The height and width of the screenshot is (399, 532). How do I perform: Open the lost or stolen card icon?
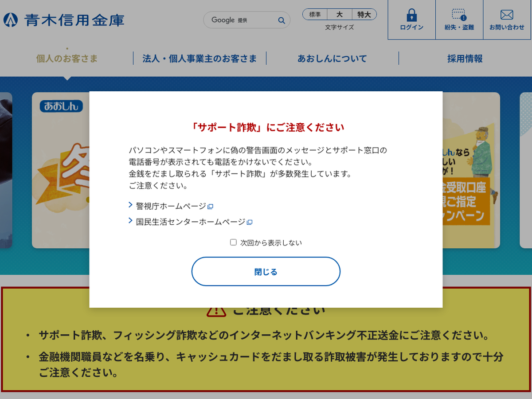[x=459, y=15]
